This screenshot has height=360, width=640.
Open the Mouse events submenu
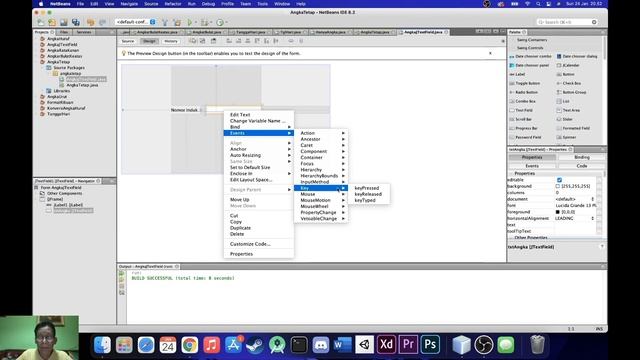(x=321, y=194)
